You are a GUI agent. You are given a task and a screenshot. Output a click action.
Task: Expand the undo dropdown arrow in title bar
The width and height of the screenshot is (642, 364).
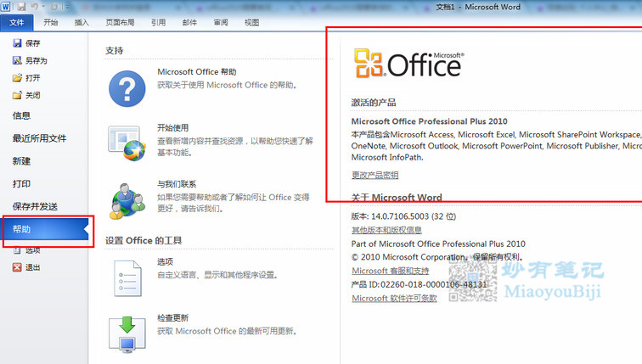(45, 7)
